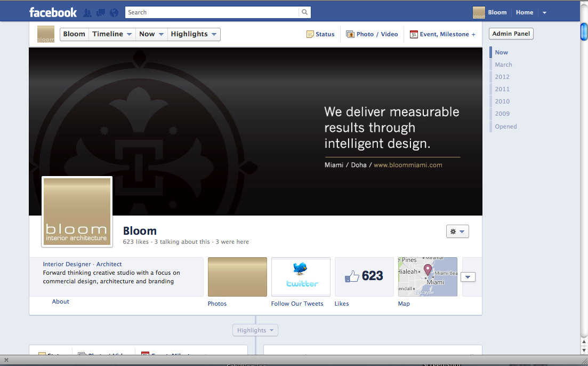Click the Photo / Video link
The height and width of the screenshot is (366, 588).
pos(377,34)
